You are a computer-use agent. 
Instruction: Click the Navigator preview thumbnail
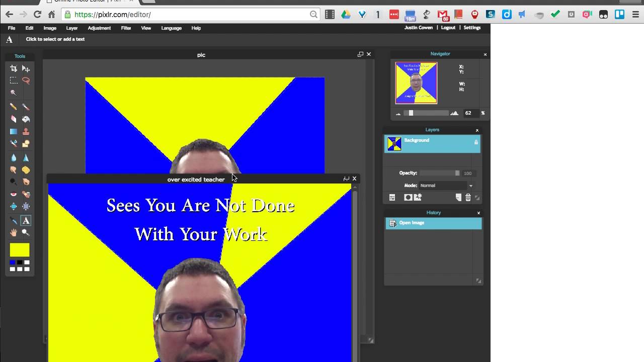pyautogui.click(x=416, y=83)
